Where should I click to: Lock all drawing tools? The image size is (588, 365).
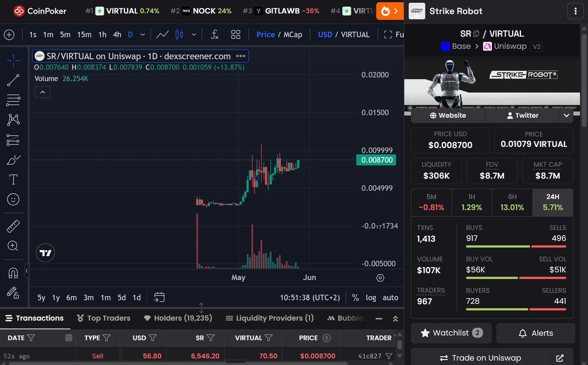(13, 292)
